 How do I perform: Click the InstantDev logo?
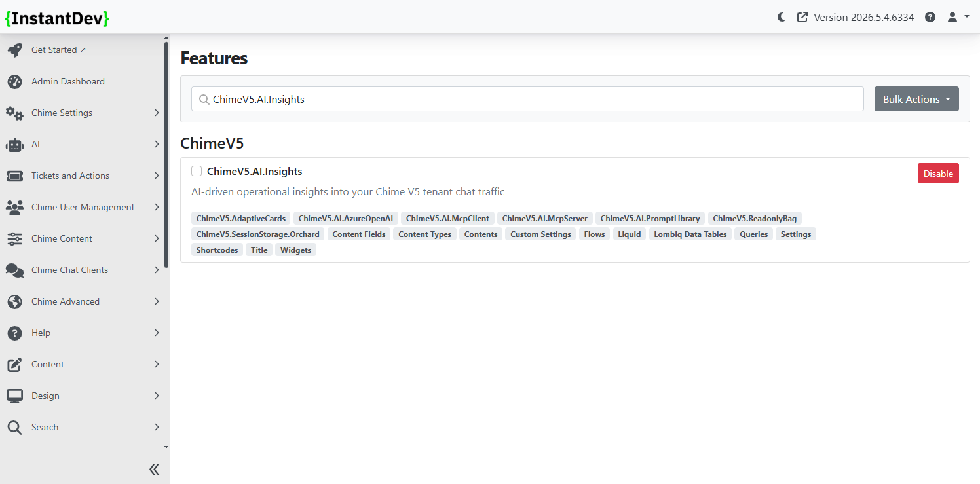(x=57, y=18)
